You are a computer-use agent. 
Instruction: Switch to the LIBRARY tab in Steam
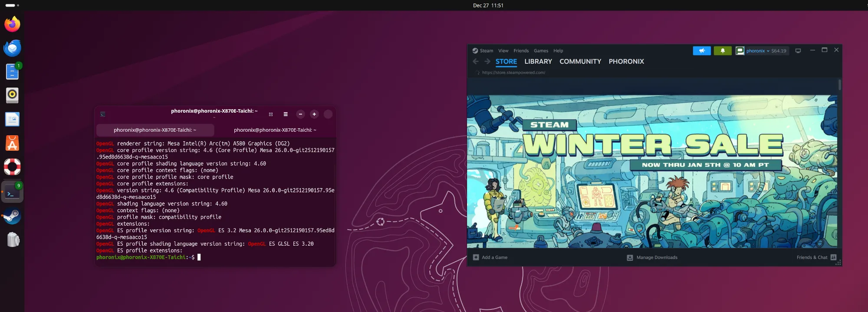tap(538, 62)
